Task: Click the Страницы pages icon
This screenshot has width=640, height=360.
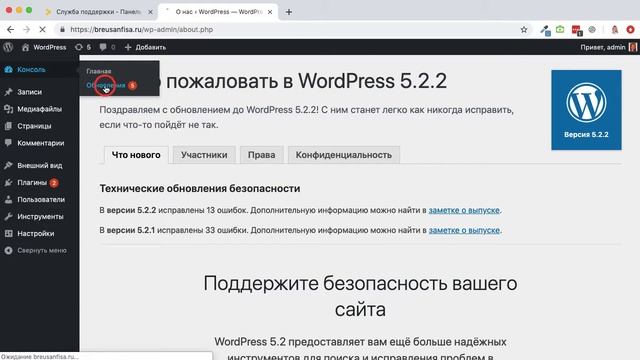Action: point(9,126)
